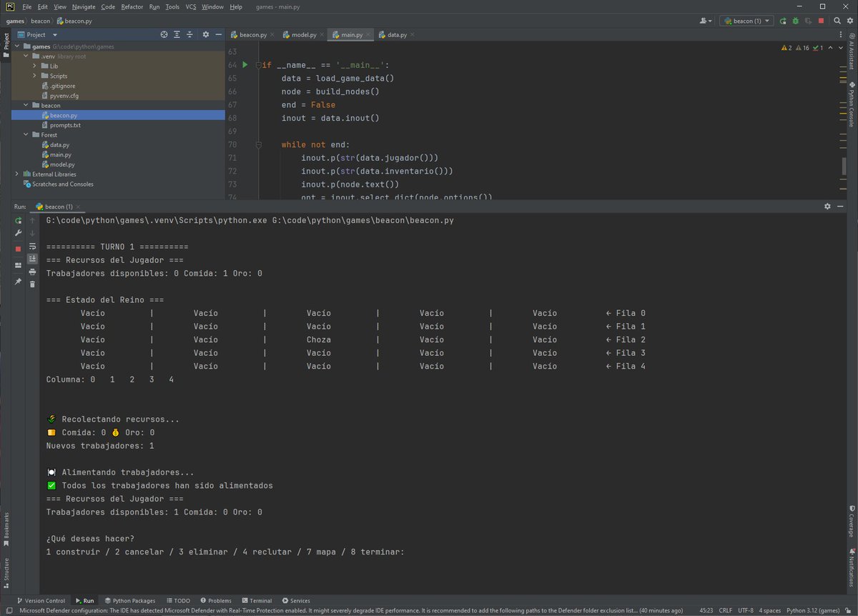
Task: Collapse all in Project tree
Action: (x=189, y=34)
